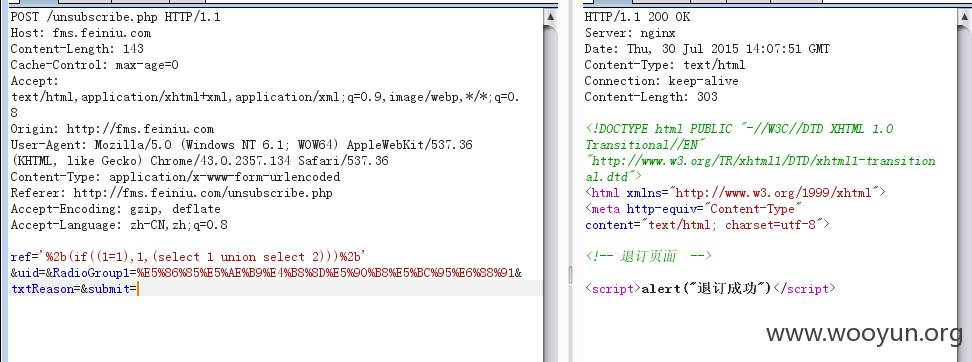Click the response pane vertical scrollbar track
Viewport: 972px width, 362px height.
[x=966, y=193]
